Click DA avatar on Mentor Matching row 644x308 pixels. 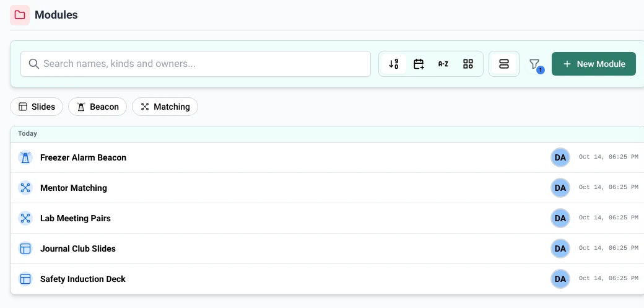(560, 188)
